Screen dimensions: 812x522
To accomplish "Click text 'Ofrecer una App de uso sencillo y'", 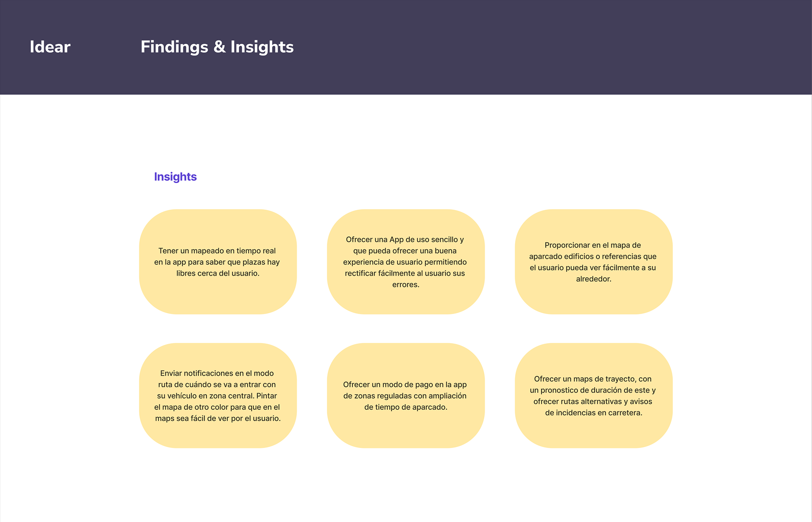I will [405, 240].
